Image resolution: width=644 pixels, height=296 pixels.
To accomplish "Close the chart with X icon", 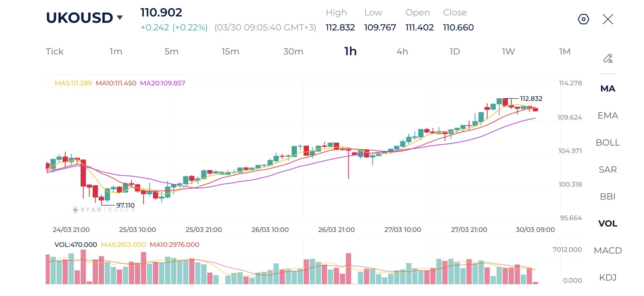I will pos(608,19).
